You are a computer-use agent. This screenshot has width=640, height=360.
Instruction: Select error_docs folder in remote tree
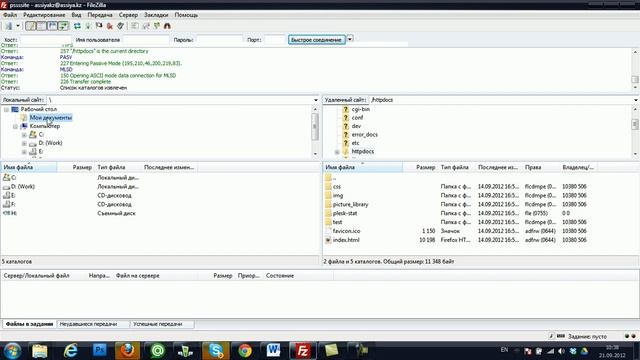tap(364, 135)
